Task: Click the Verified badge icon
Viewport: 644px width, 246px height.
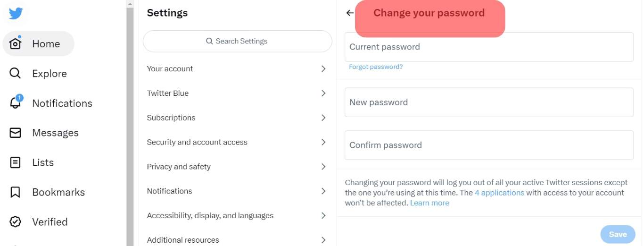Action: tap(16, 222)
